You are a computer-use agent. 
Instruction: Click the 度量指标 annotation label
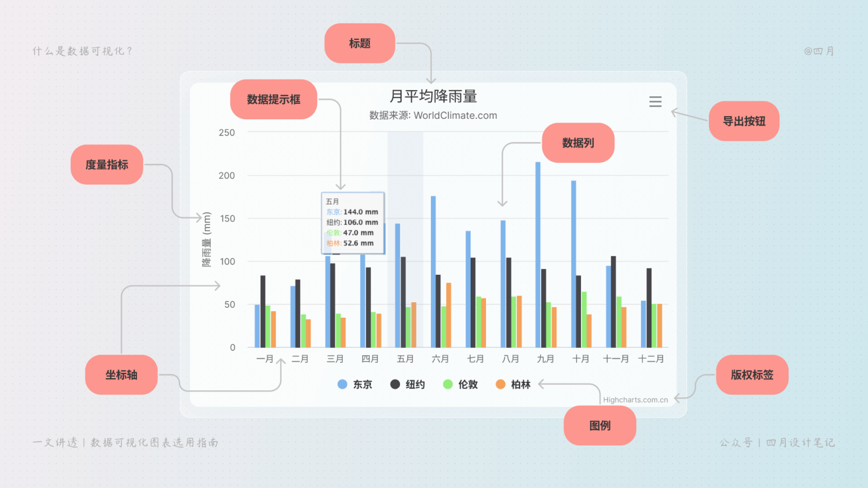coord(107,164)
